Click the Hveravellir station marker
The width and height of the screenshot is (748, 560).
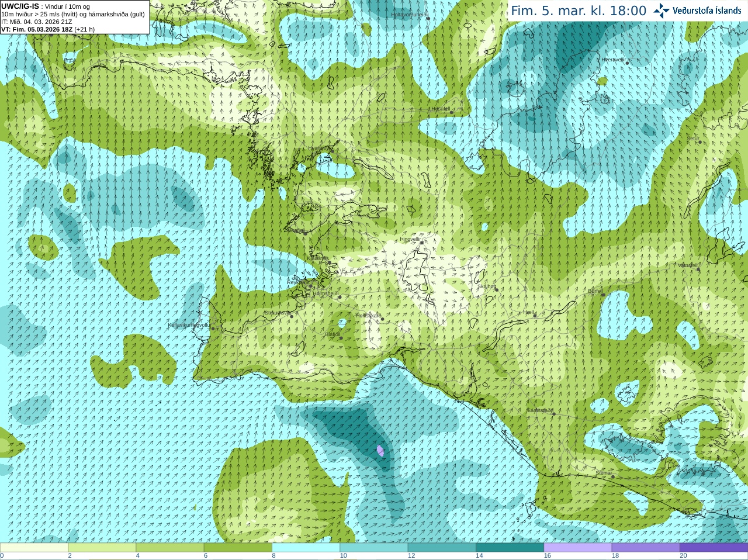[x=627, y=63]
